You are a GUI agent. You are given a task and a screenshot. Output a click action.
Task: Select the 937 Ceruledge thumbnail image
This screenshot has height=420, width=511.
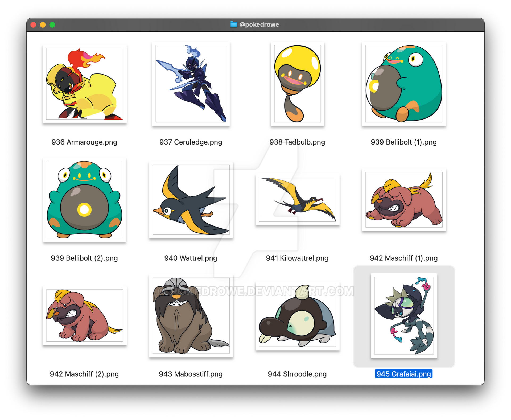[x=191, y=84]
